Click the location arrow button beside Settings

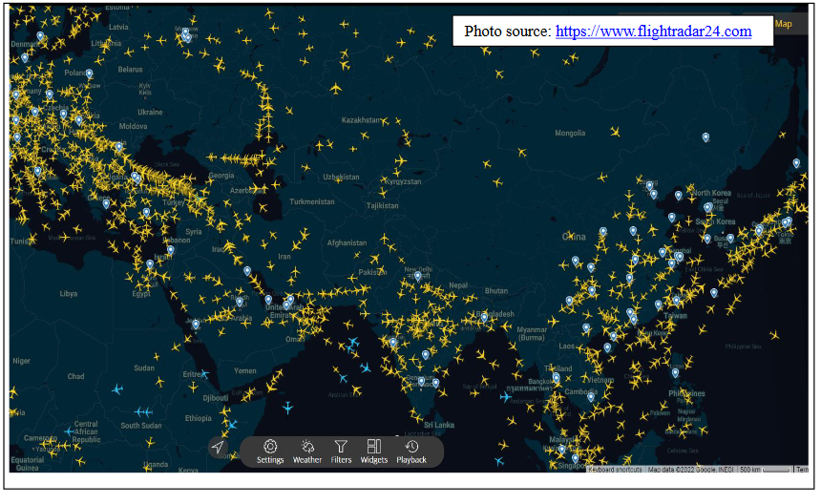point(218,447)
